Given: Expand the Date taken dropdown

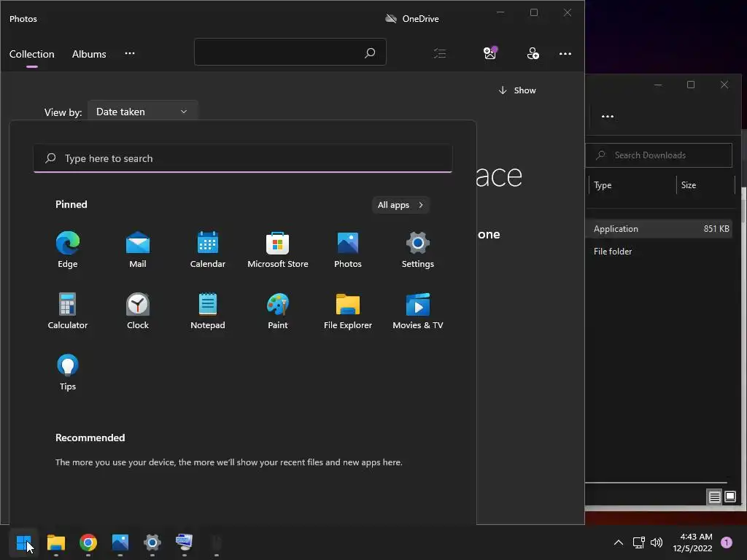Looking at the screenshot, I should 142,112.
